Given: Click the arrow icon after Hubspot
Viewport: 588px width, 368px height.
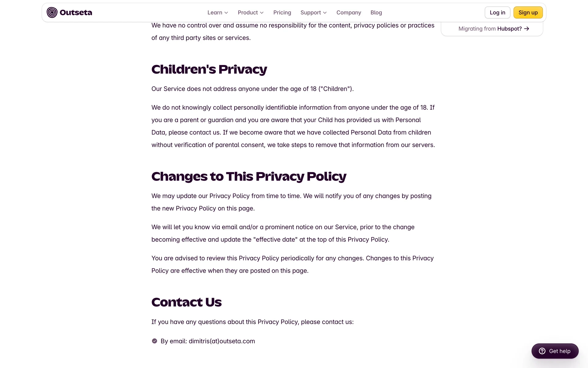Looking at the screenshot, I should click(x=527, y=29).
